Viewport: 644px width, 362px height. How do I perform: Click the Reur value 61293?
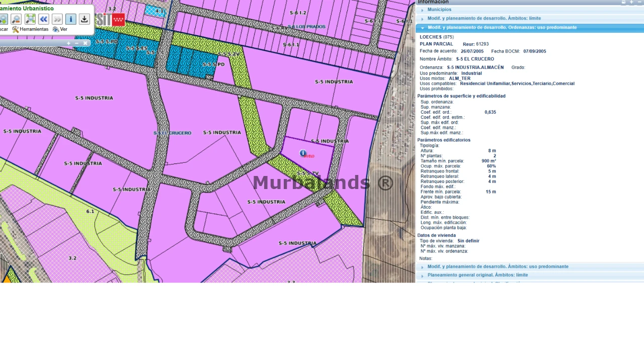[482, 44]
